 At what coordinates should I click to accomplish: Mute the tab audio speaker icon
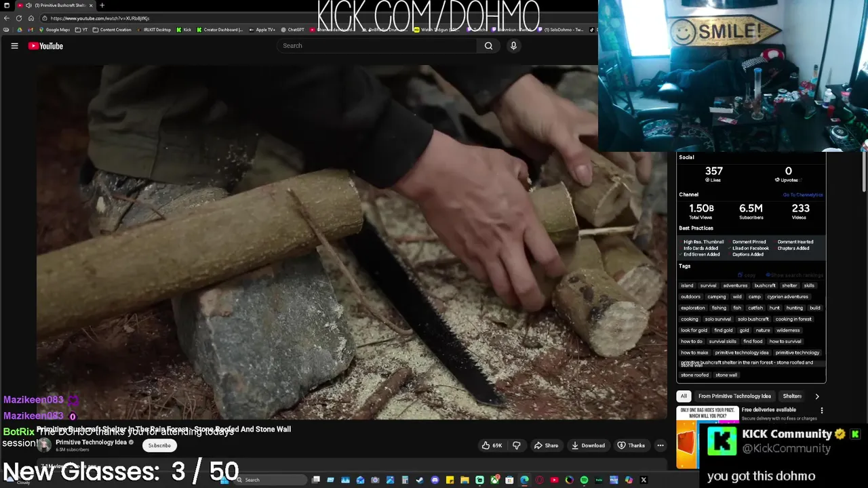tap(28, 5)
